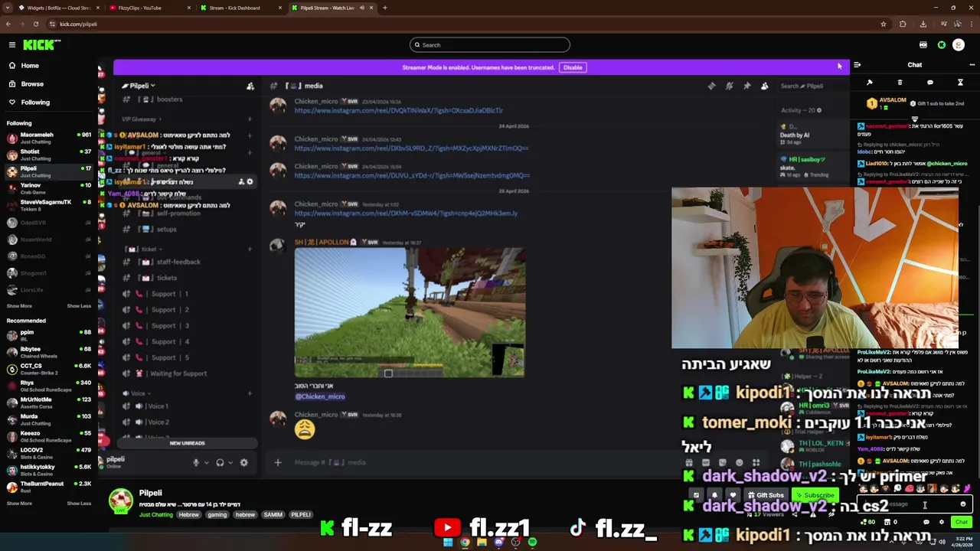Screen dimensions: 980x551
Task: Collapse Recommended list with Show Less
Action: [x=79, y=504]
